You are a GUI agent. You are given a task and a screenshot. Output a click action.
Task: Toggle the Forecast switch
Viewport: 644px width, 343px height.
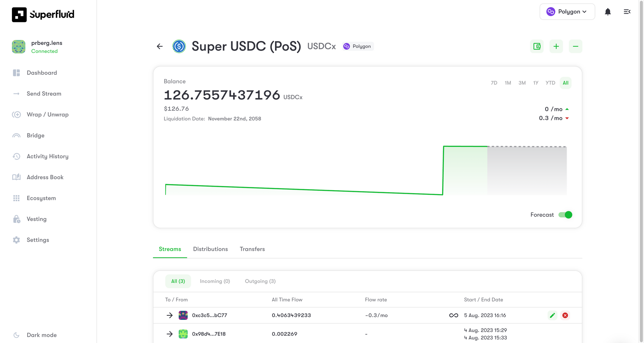(565, 215)
